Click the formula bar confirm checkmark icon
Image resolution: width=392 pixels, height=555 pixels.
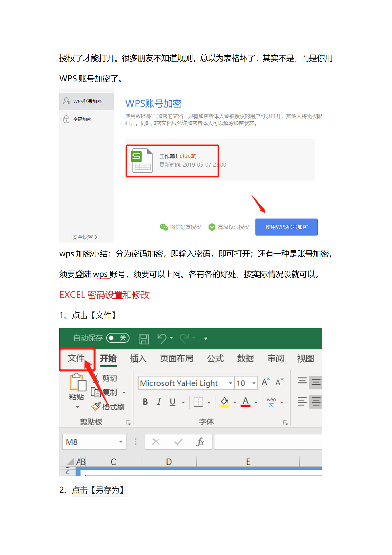[x=178, y=442]
